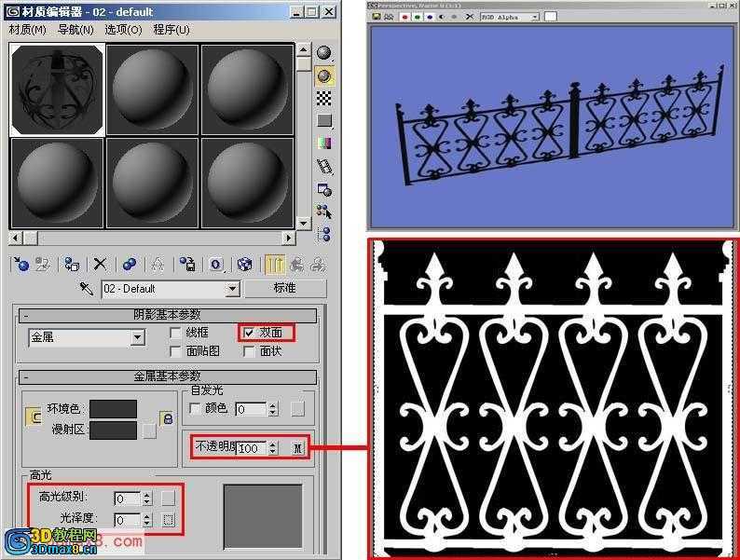Clear the render window with X icon
740x560 pixels.
(469, 17)
